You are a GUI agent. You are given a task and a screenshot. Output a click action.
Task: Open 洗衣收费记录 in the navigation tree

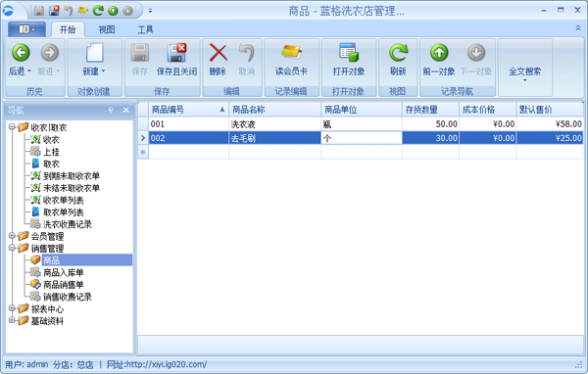[x=67, y=224]
